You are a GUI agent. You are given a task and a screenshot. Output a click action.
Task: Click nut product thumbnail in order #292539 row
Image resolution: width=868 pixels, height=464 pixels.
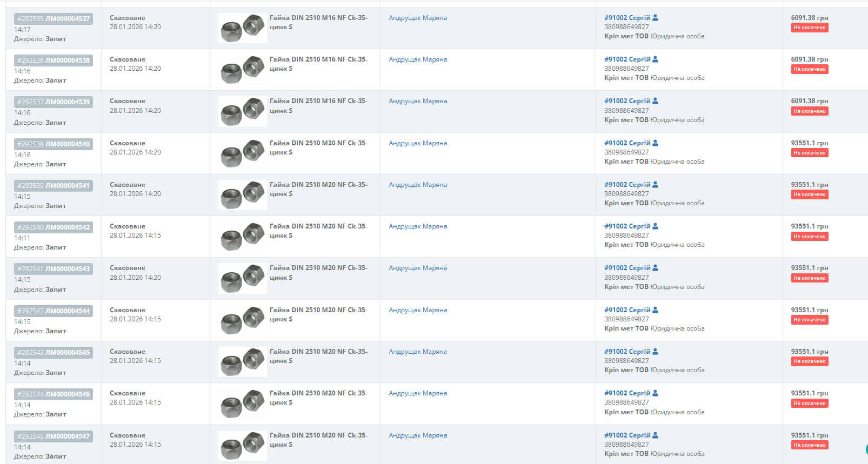tap(242, 195)
